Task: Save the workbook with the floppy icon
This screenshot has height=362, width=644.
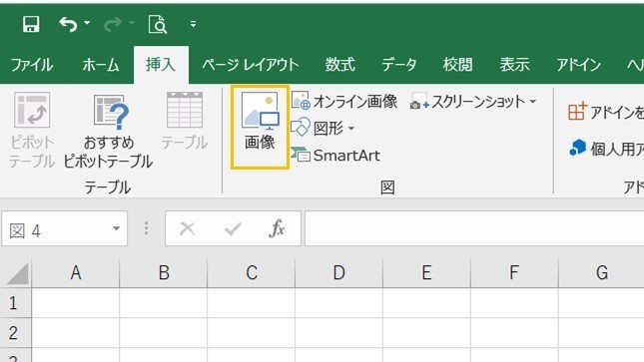Action: click(x=31, y=24)
